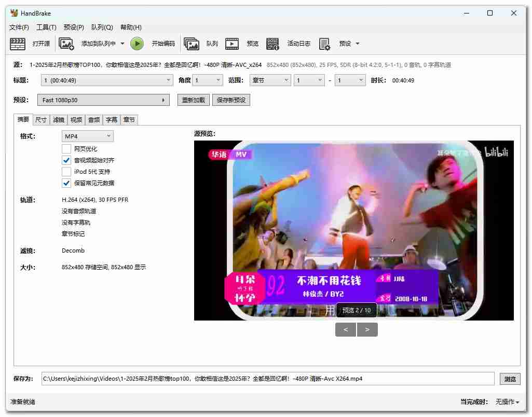This screenshot has height=417, width=532.
Task: Click the Presets document gear icon
Action: coord(325,44)
